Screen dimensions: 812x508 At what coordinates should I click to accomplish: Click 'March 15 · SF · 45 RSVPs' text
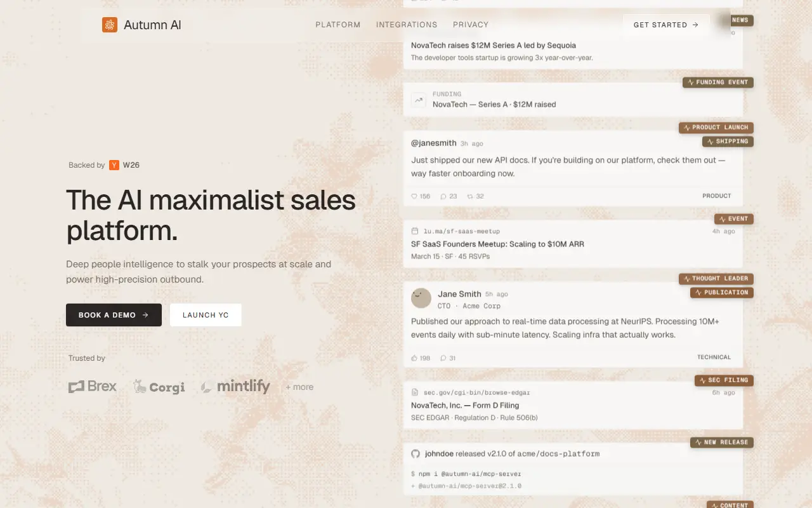point(450,257)
